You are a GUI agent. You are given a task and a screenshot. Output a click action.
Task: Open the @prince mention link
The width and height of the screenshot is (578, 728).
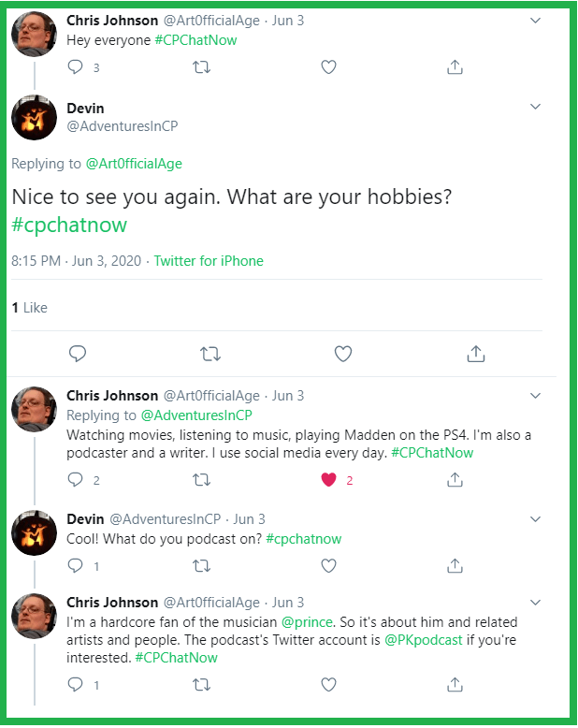click(x=305, y=622)
